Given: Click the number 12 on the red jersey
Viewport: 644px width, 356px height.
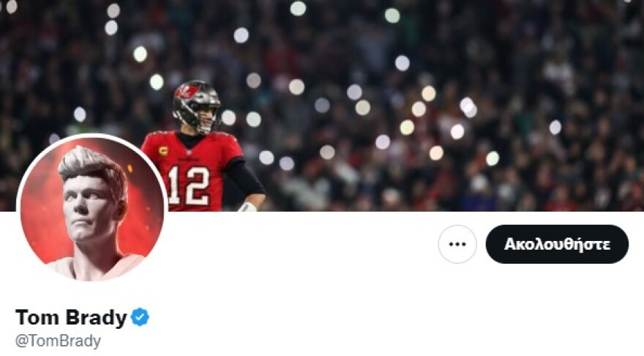Looking at the screenshot, I should (x=189, y=186).
